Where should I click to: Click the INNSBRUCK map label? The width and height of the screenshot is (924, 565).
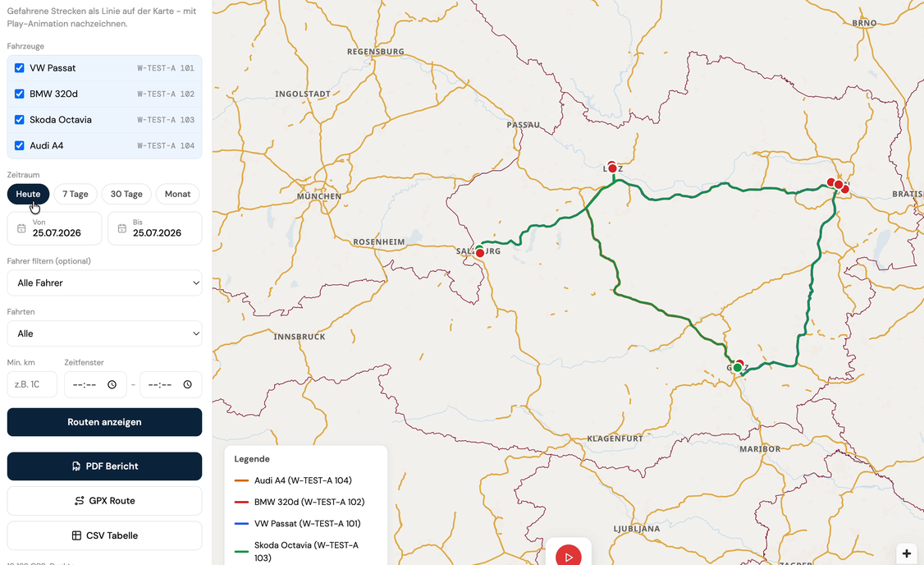[300, 337]
